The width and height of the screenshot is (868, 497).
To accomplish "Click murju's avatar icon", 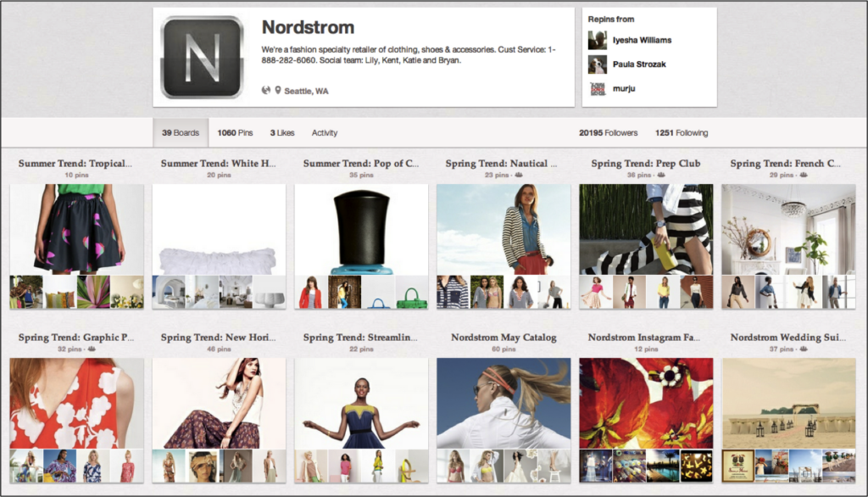I will [598, 88].
